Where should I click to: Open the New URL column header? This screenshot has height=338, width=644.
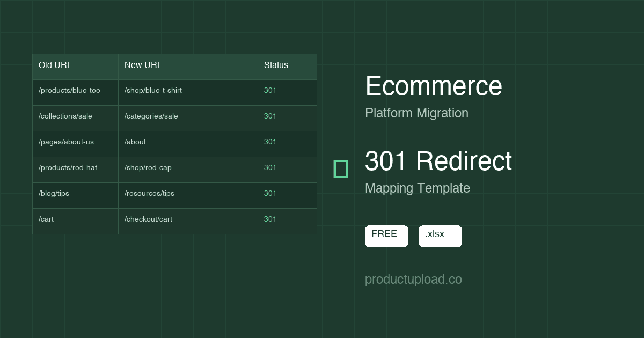click(142, 65)
